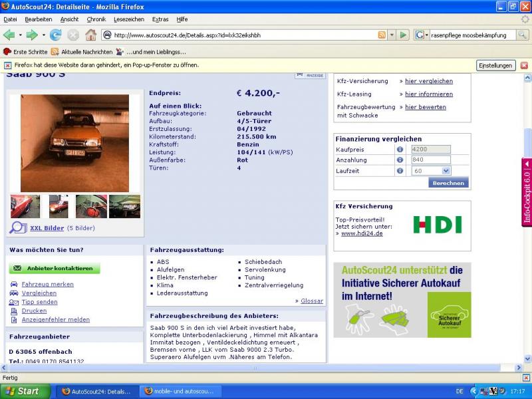Viewport: 532px width, 399px height.
Task: Select the second small car thumbnail
Action: pos(59,206)
